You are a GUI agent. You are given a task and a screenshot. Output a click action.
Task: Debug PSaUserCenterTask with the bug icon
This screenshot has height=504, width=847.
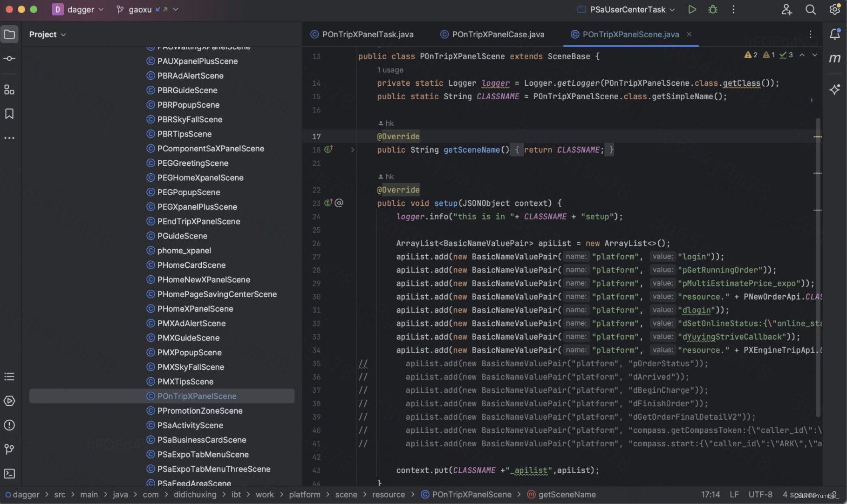[x=713, y=9]
